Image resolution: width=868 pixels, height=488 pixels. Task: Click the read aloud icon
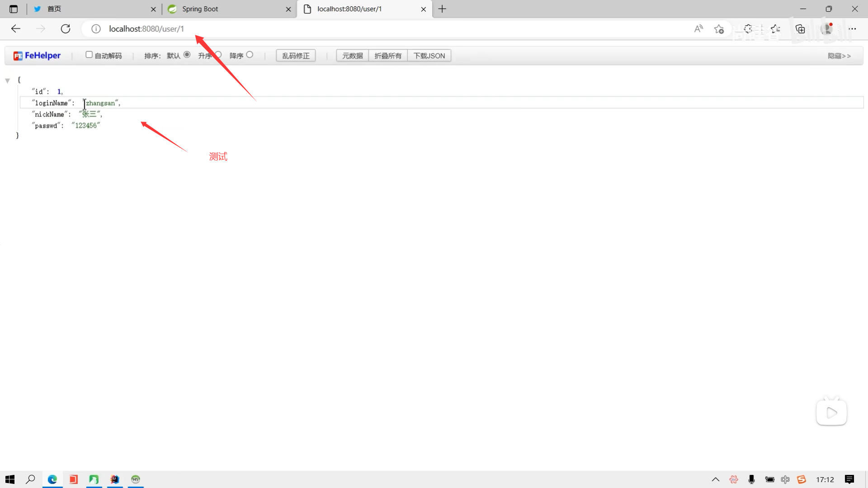click(698, 29)
